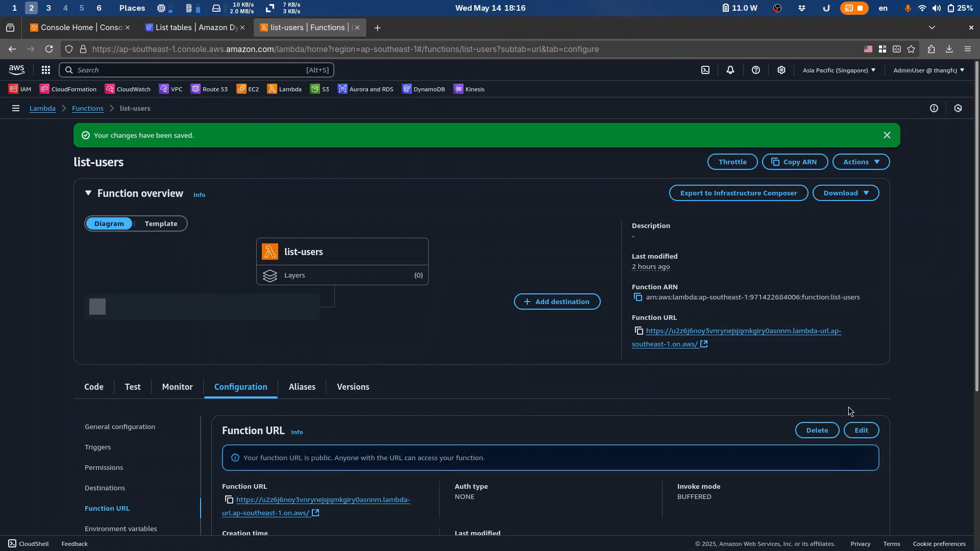This screenshot has height=551, width=980.
Task: Edit the function URL settings
Action: point(861,431)
